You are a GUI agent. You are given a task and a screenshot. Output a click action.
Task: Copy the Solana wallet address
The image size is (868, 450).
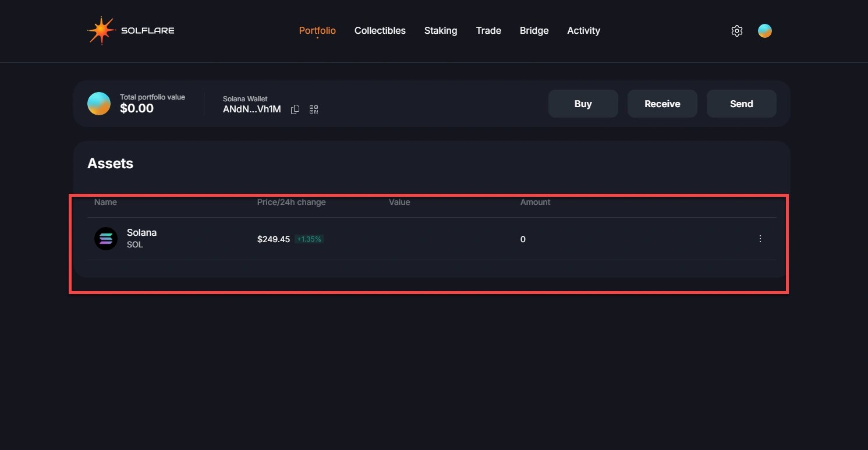pos(295,109)
